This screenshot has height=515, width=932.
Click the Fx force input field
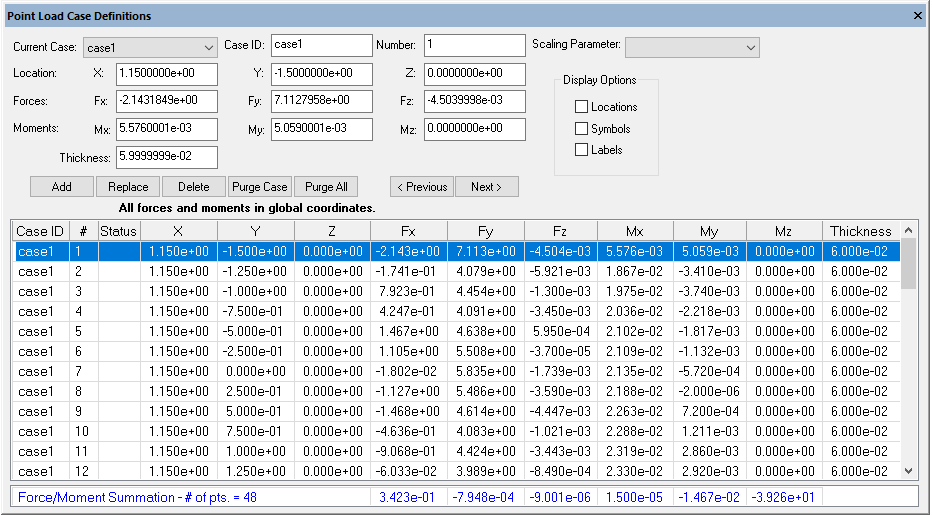point(167,101)
